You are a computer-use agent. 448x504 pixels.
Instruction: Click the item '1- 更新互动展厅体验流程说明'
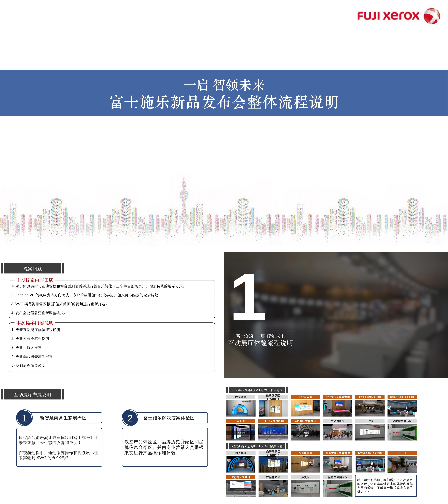coord(36,330)
